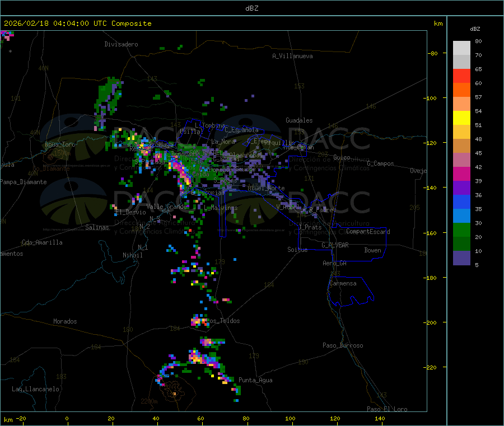Click the 'km' label at the top right
Viewport: 504px width, 426px height.
click(438, 24)
